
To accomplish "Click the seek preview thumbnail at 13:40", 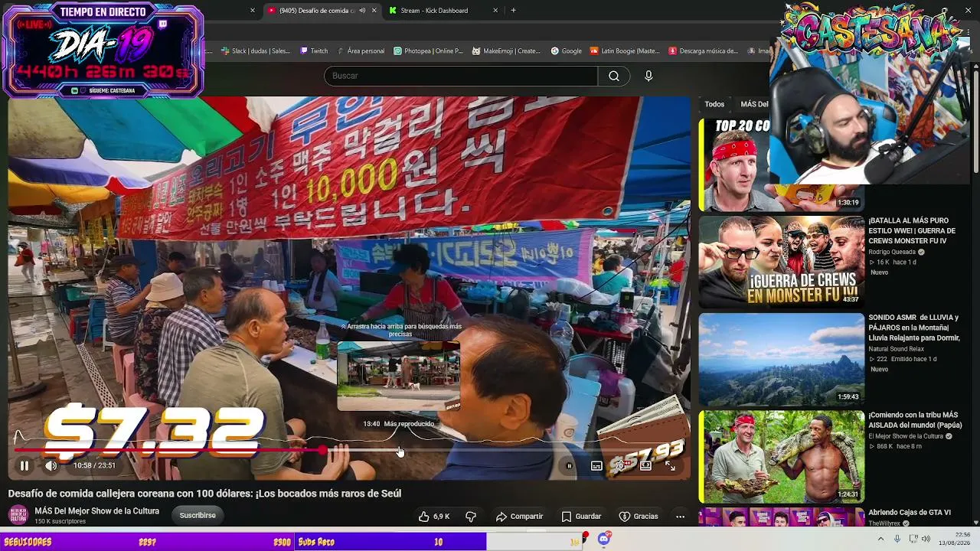I will 398,376.
